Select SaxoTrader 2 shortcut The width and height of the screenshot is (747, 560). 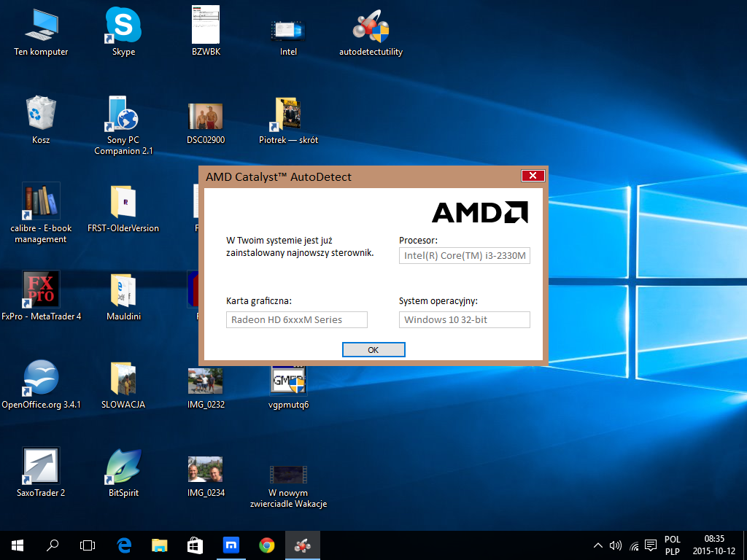pos(41,472)
